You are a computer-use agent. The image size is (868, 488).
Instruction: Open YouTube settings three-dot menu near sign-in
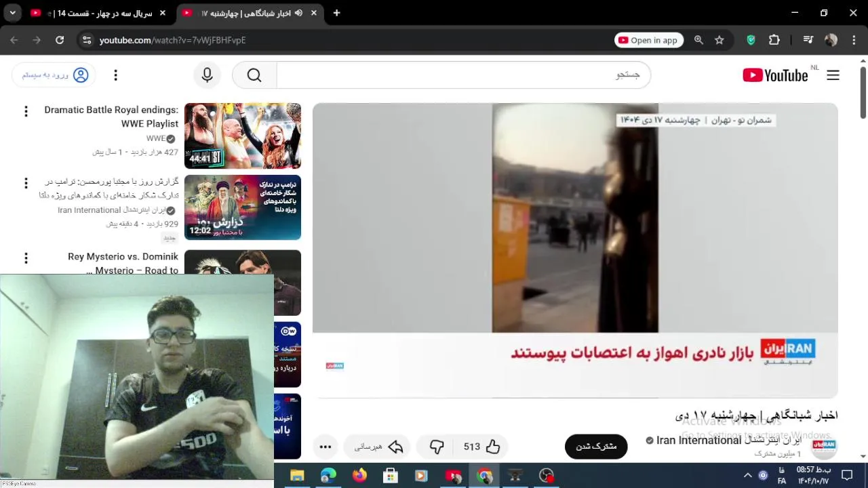tap(115, 75)
